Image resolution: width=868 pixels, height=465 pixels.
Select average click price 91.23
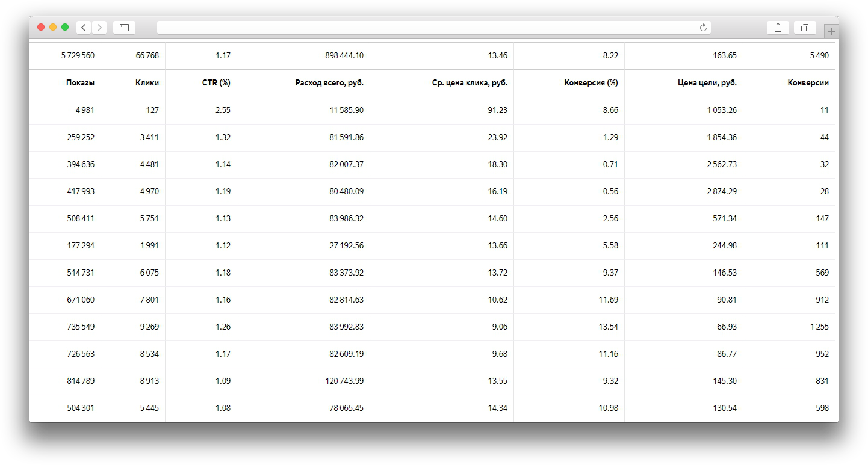coord(498,110)
